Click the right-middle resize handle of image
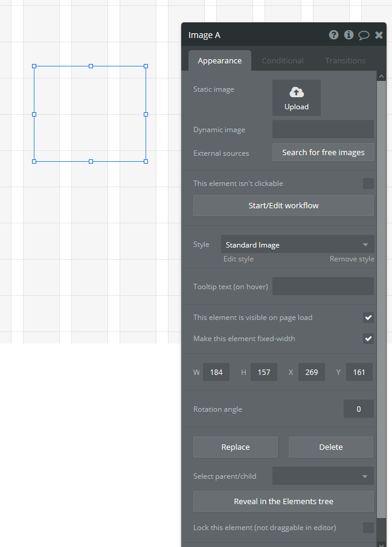Screen dimensions: 392x547 (x=146, y=114)
